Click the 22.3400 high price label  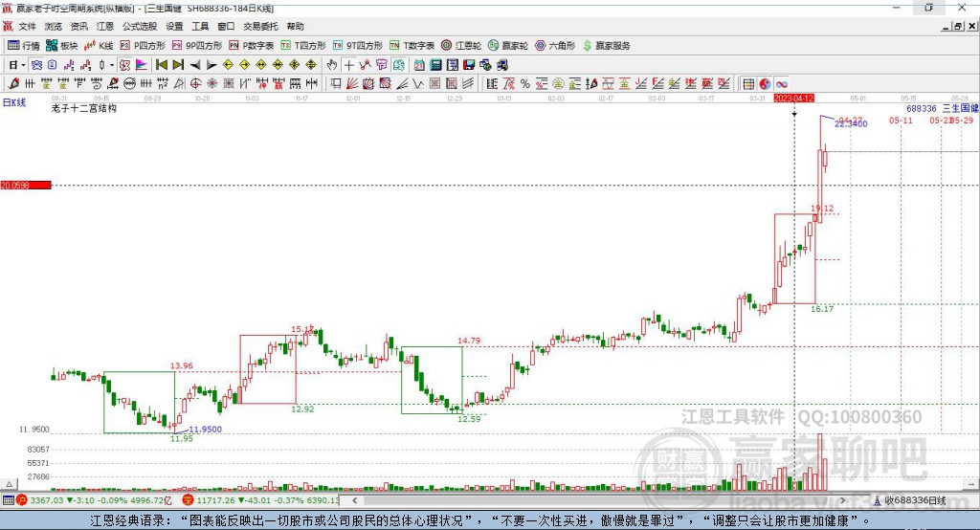click(851, 123)
